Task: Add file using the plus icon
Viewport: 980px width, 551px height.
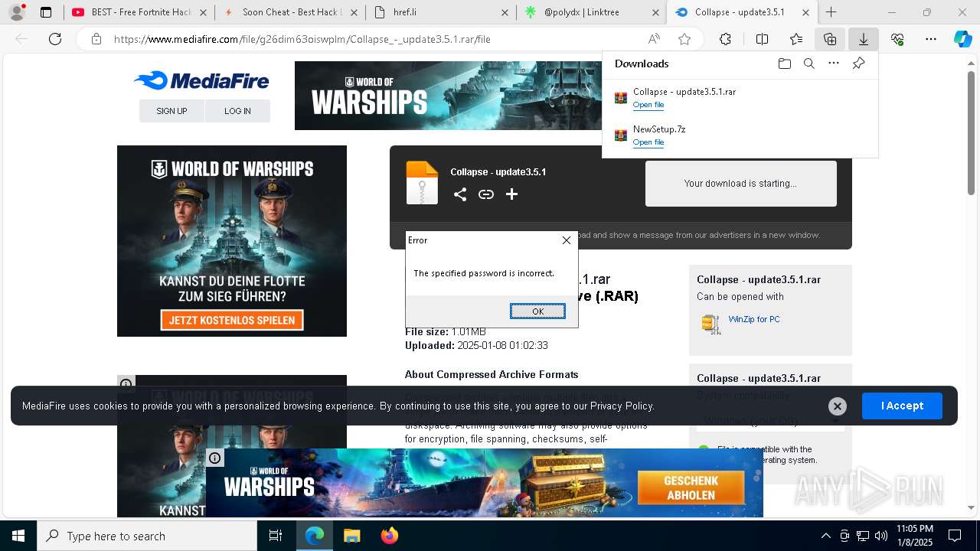Action: pos(511,194)
